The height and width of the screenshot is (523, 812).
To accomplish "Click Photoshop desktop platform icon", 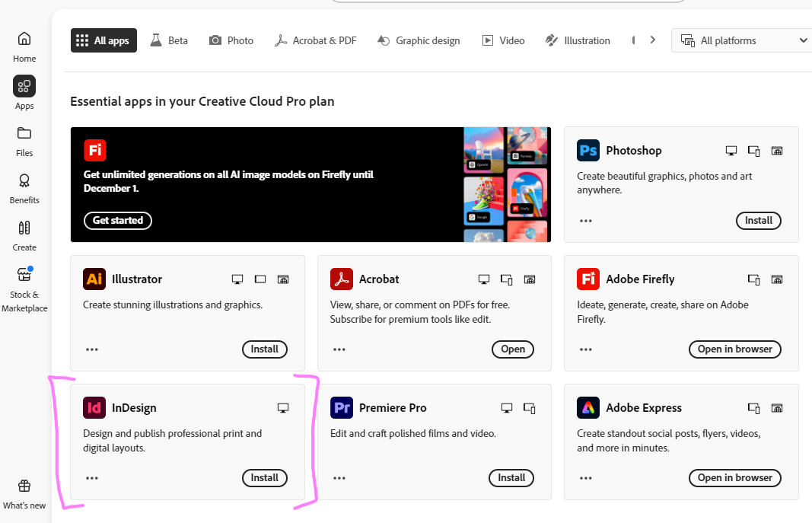I will [731, 151].
